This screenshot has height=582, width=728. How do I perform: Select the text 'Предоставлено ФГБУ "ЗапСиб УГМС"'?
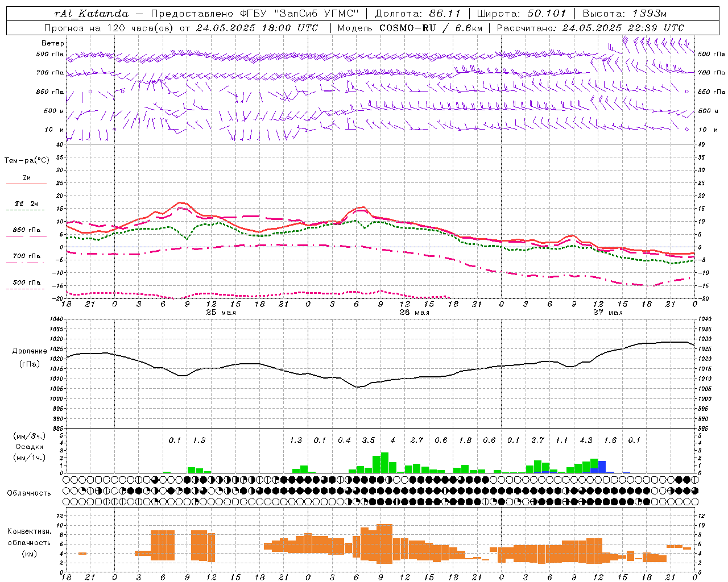pyautogui.click(x=255, y=14)
